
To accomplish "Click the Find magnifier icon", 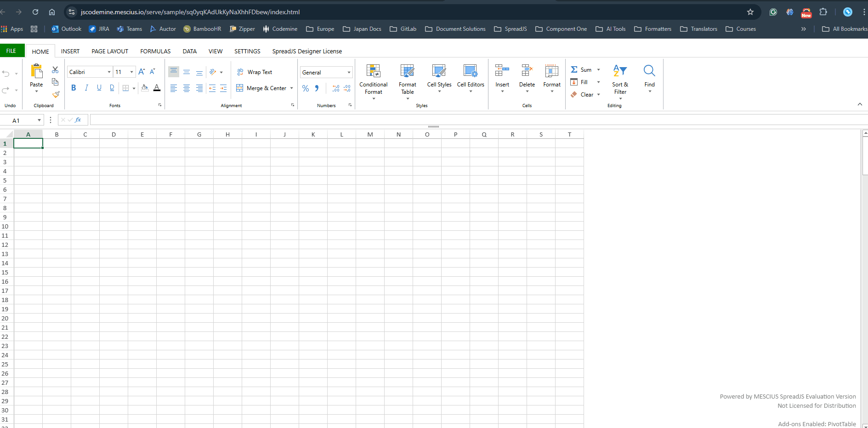I will click(x=649, y=71).
